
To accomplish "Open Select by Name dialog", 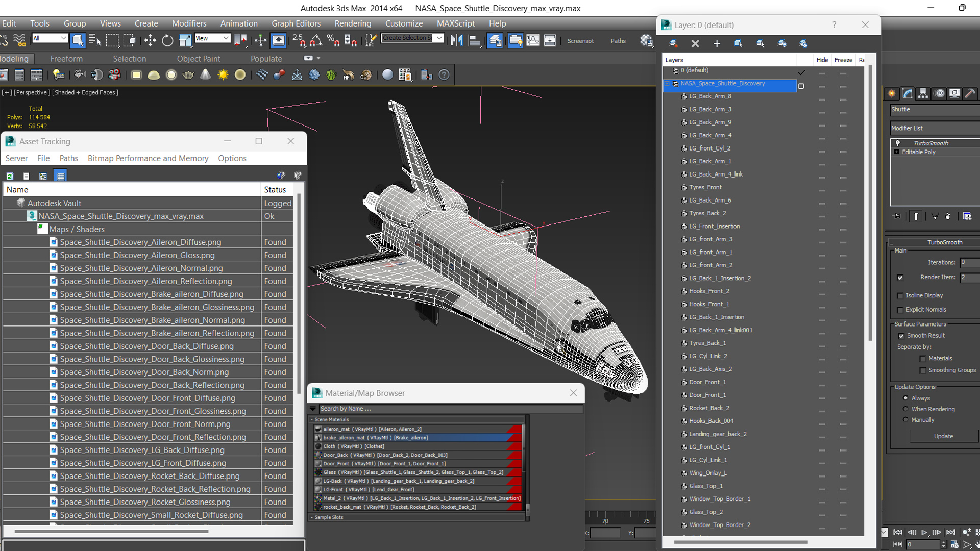I will (94, 40).
